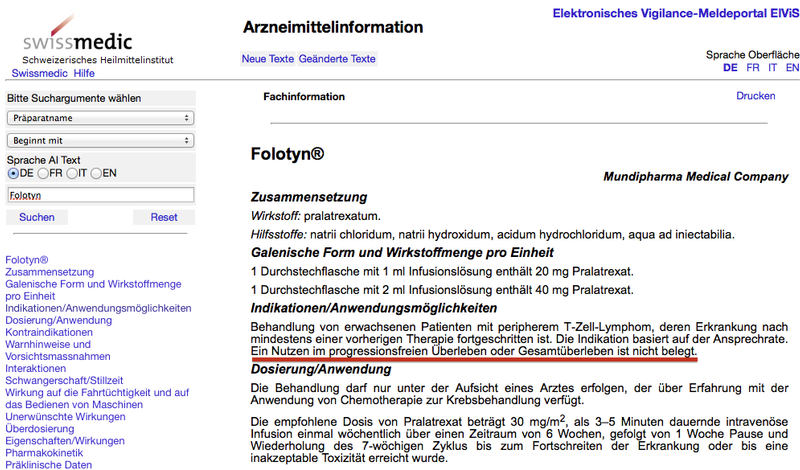Open Neue Texte tab
The height and width of the screenshot is (470, 800).
pos(268,59)
